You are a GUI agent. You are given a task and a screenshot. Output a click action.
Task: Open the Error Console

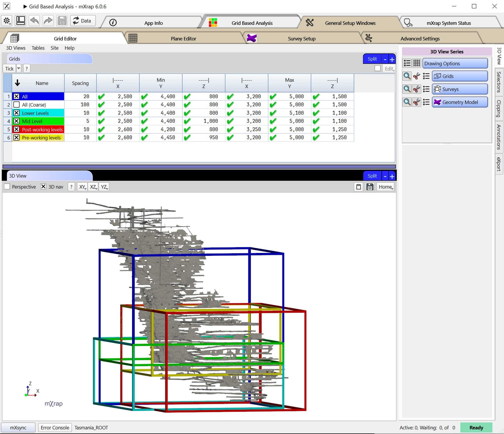tap(55, 427)
